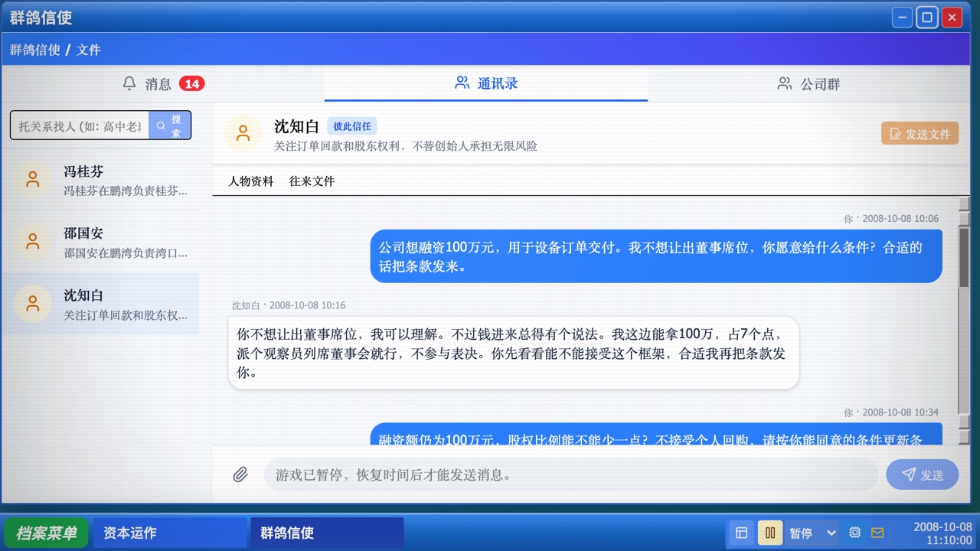This screenshot has width=980, height=551.
Task: Open the 往来文件 sub-tab
Action: 312,181
